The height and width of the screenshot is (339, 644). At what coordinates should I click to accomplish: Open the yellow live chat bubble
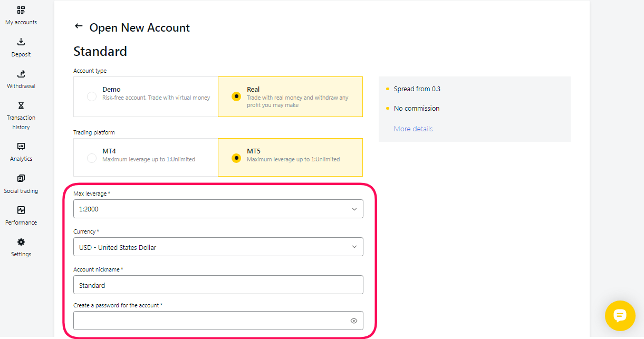click(x=620, y=316)
